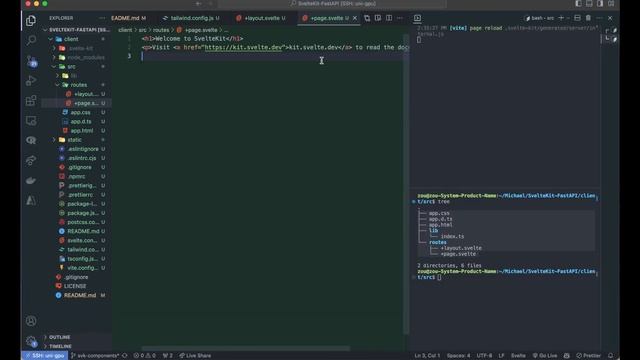The image size is (640, 360).
Task: Open the Accounts icon in the activity bar
Action: pos(31,321)
